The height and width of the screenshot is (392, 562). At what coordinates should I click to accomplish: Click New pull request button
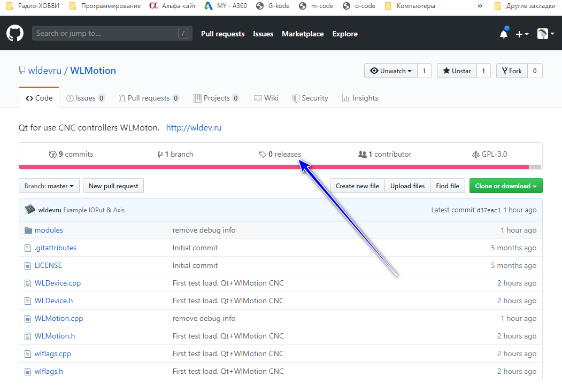tap(113, 186)
